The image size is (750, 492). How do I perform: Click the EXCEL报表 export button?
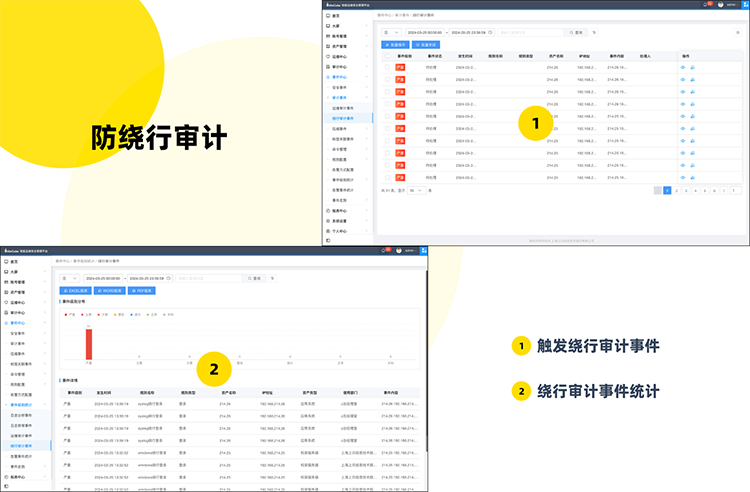[76, 291]
